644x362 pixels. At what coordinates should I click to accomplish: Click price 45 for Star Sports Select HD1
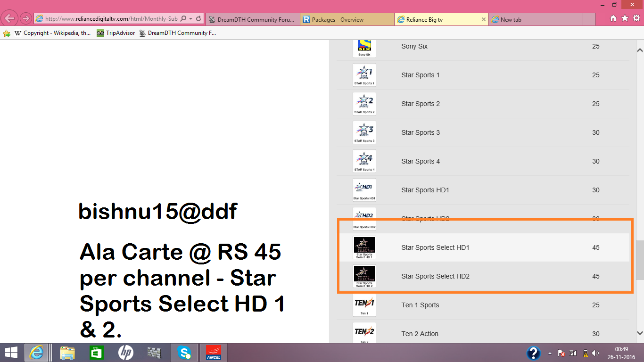pyautogui.click(x=596, y=247)
